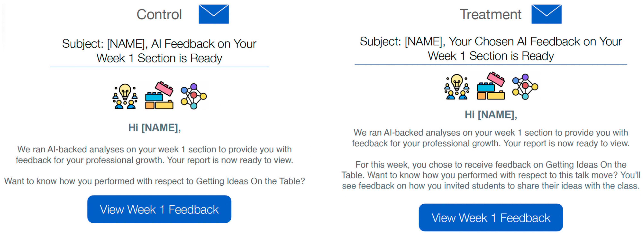Click the Control line "Want to know how you performed"
644x236 pixels.
pos(154,181)
